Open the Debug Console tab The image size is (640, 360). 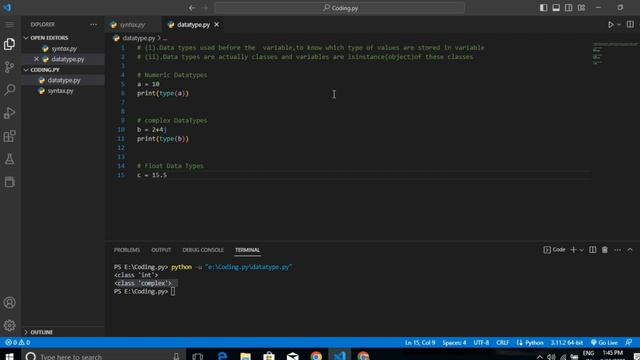pos(203,250)
